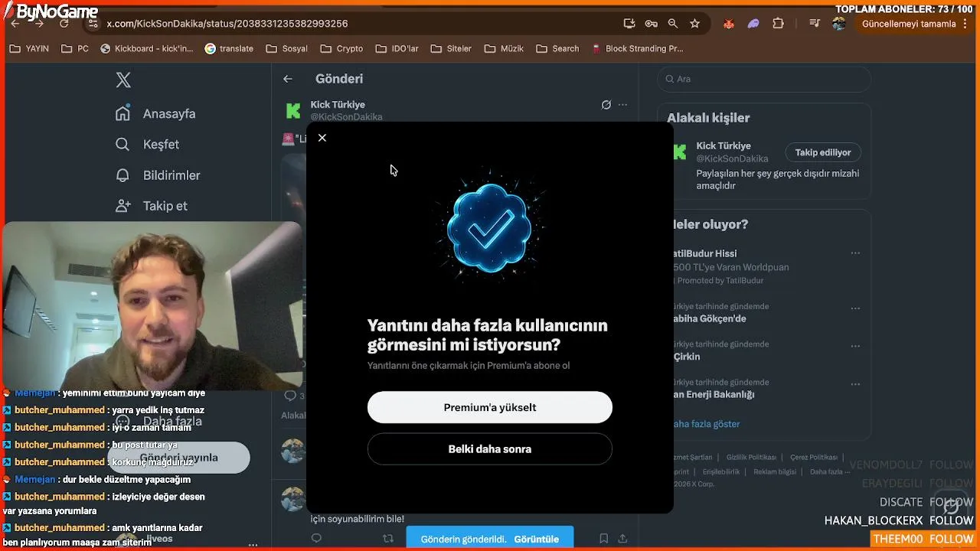Open the Search bookmarks folder

pyautogui.click(x=558, y=48)
